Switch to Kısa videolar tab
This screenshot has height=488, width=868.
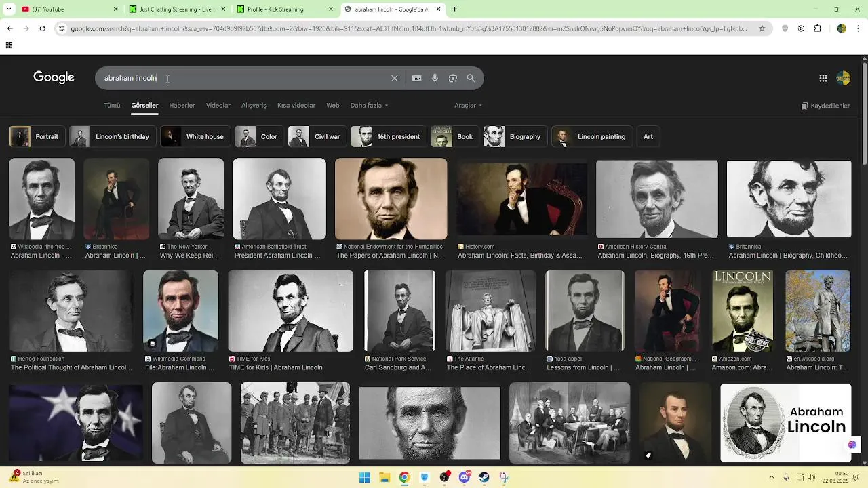click(296, 106)
